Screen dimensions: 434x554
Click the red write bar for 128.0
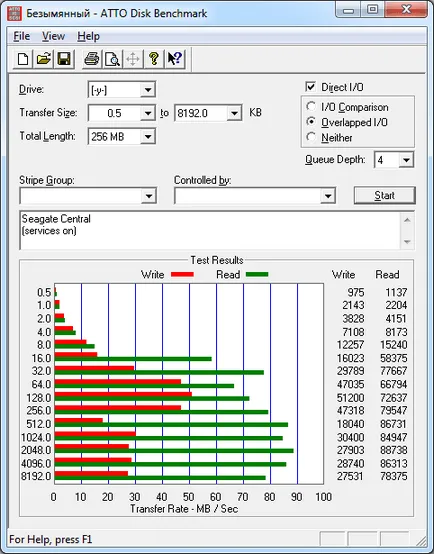[x=123, y=394]
